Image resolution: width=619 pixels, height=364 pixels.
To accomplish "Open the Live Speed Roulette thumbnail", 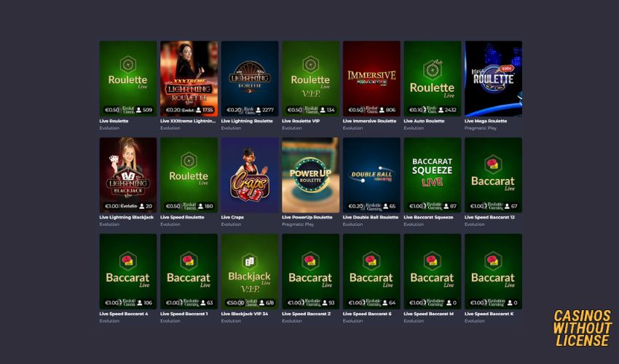I will coord(189,175).
